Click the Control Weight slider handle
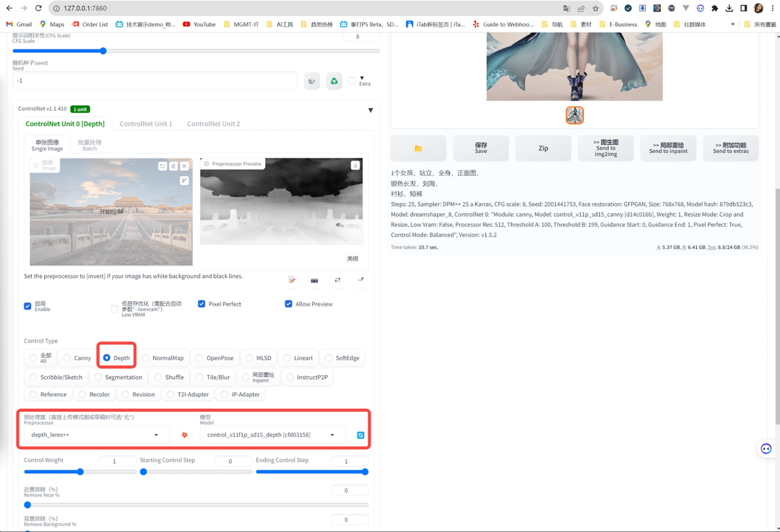The width and height of the screenshot is (780, 532). pyautogui.click(x=80, y=472)
